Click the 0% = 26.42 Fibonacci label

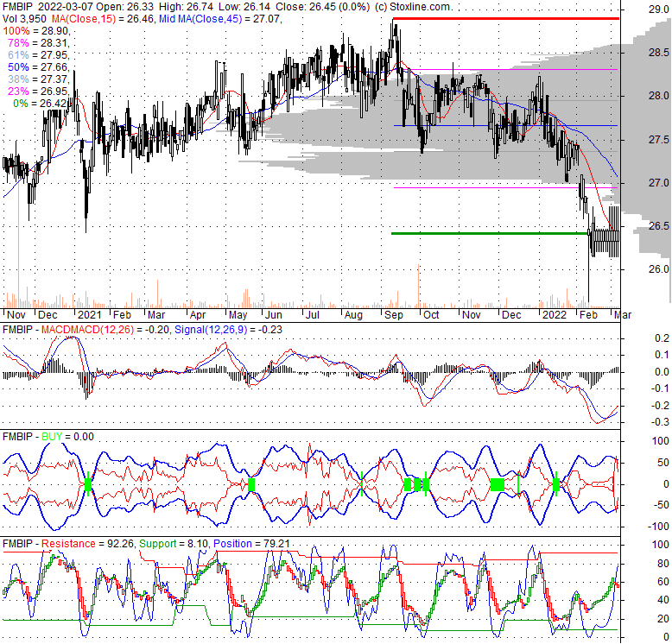(x=41, y=104)
